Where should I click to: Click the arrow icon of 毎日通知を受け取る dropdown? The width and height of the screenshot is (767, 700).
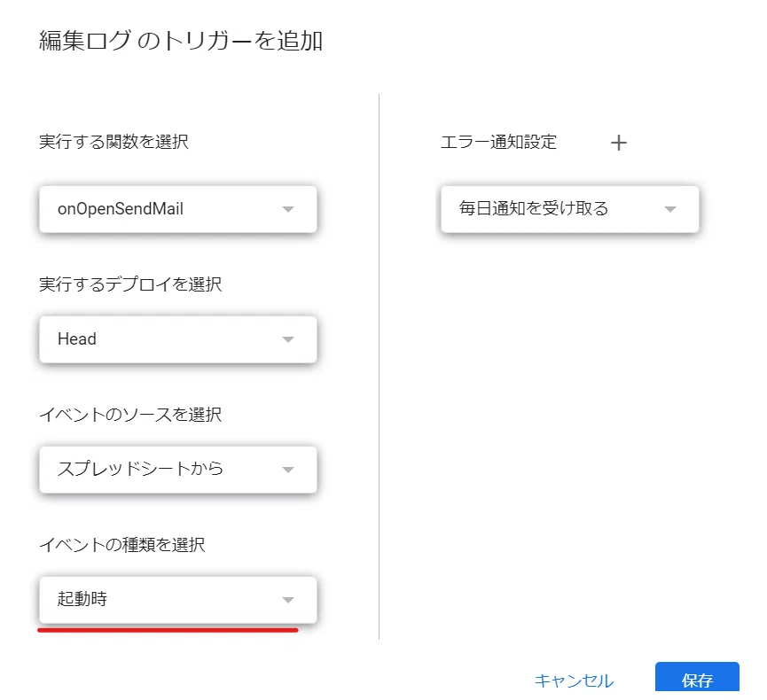click(x=670, y=209)
